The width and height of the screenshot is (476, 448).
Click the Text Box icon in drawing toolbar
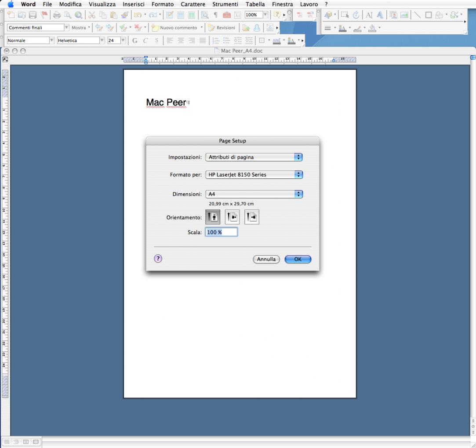[369, 15]
